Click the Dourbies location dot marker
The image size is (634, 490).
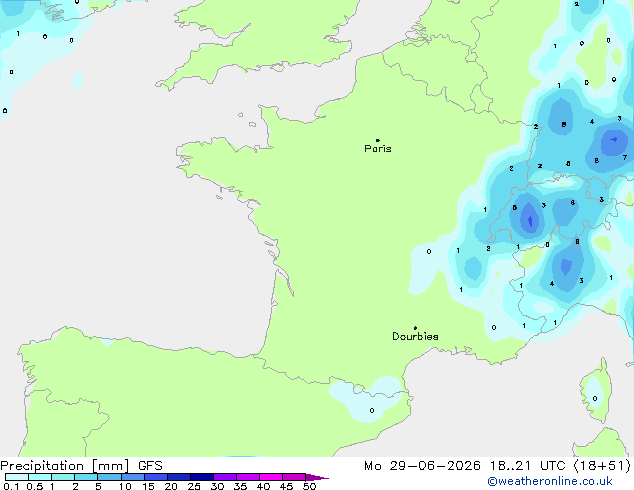(415, 328)
